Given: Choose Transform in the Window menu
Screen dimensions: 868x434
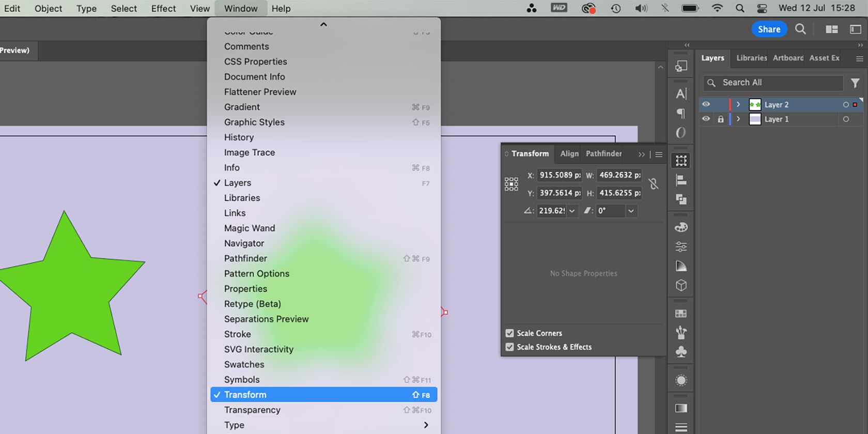Looking at the screenshot, I should 324,395.
